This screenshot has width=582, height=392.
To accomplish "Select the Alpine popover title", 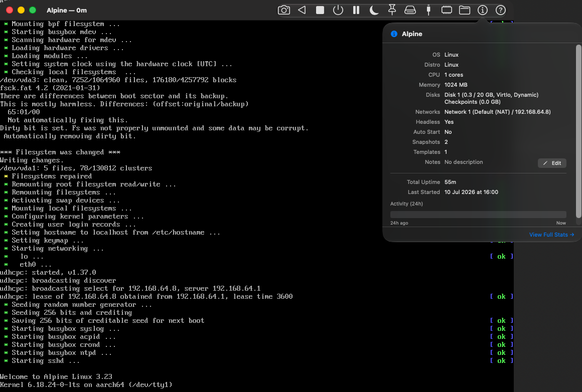I will point(412,34).
